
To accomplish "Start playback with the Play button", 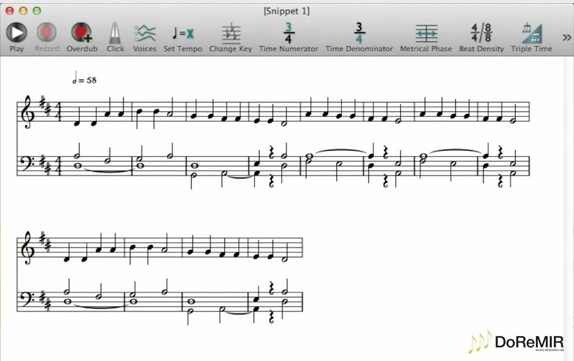I will pyautogui.click(x=16, y=37).
